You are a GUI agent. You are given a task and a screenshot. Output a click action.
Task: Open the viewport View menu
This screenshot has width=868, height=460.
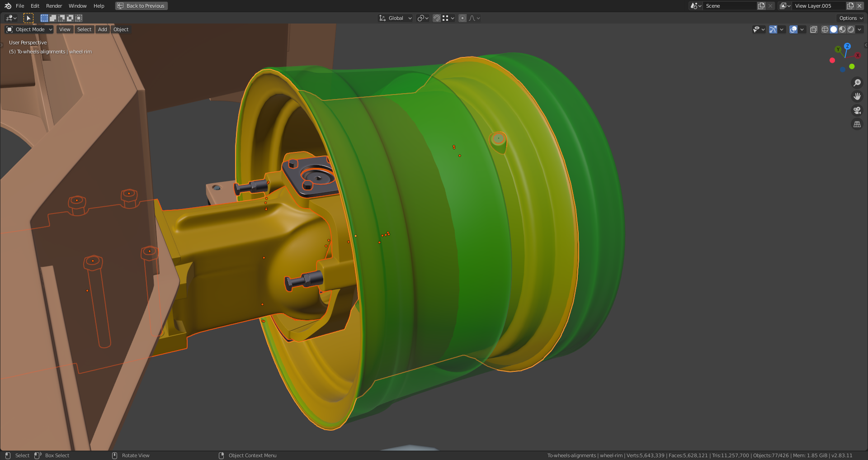pyautogui.click(x=65, y=29)
